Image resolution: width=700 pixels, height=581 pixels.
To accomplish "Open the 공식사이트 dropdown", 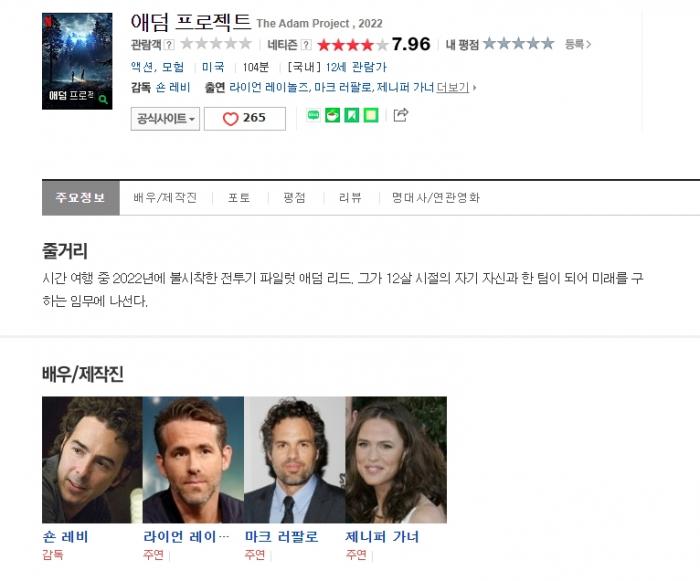I will pyautogui.click(x=165, y=119).
